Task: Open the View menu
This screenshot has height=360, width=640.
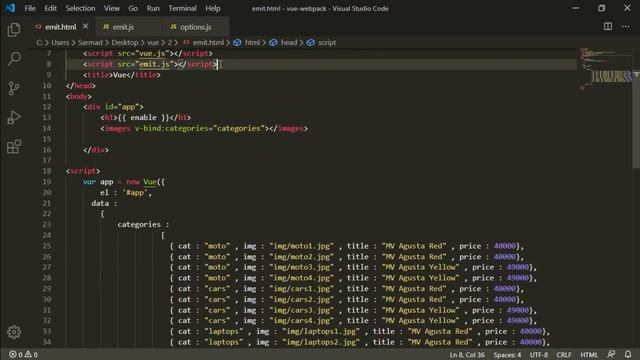Action: coord(111,8)
